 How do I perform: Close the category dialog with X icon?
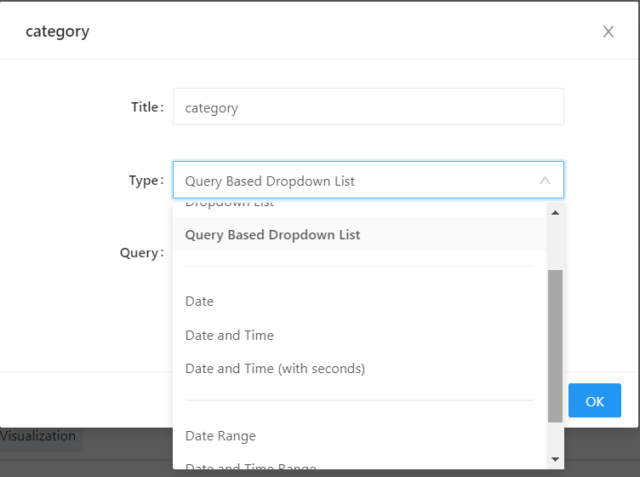coord(608,31)
